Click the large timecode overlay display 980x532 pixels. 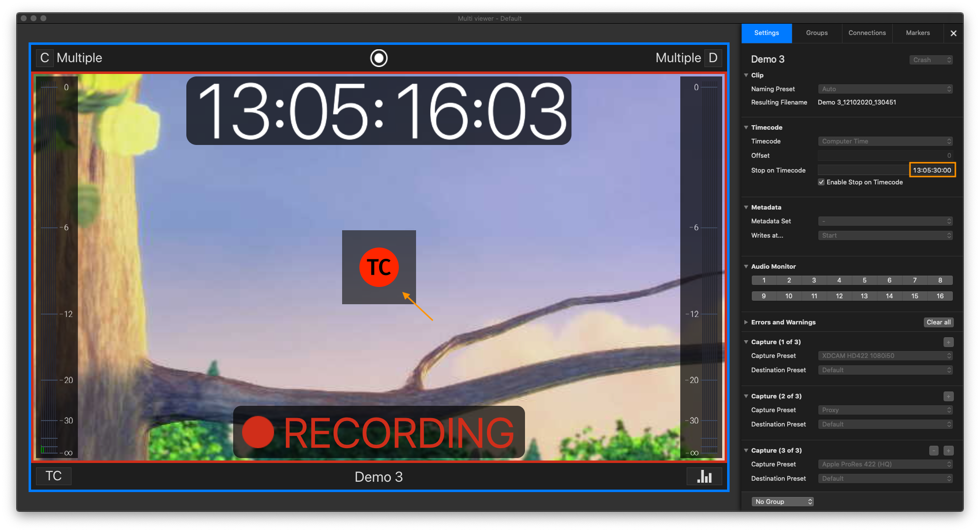[x=379, y=111]
